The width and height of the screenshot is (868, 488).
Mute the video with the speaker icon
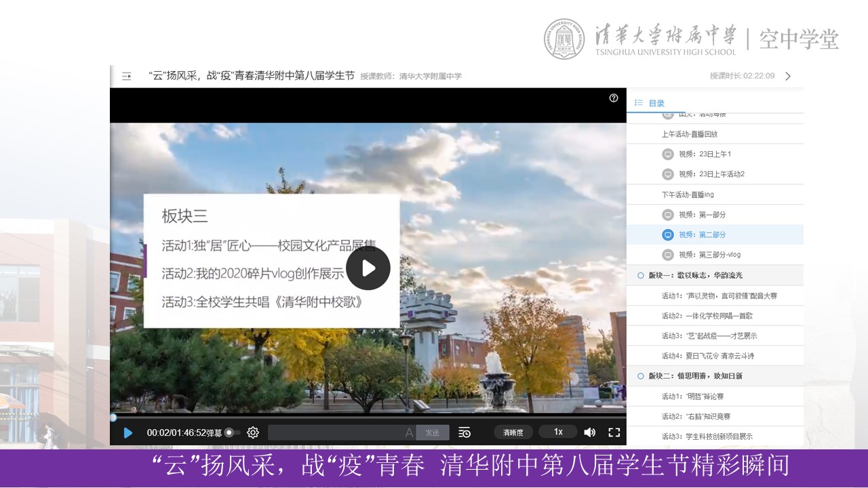[589, 432]
